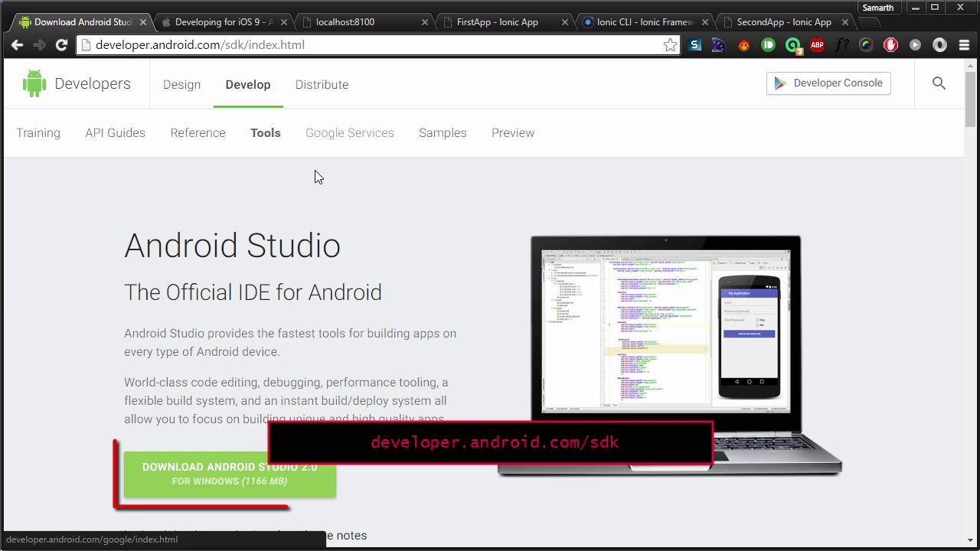Go to the Training page

click(38, 132)
